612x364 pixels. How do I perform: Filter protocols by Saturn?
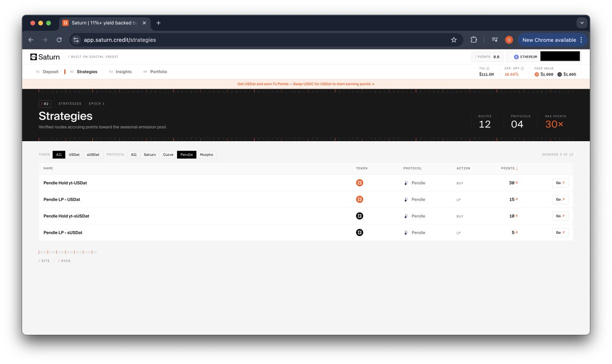pyautogui.click(x=150, y=154)
